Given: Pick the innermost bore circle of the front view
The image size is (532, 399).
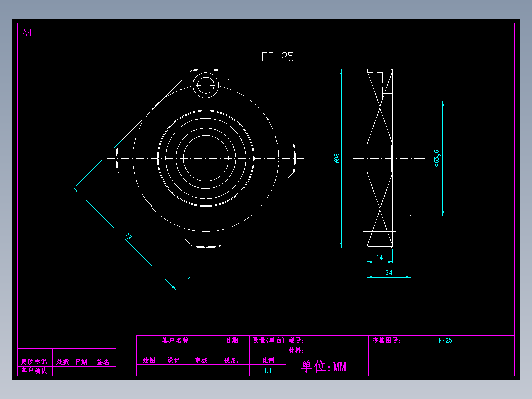Looking at the screenshot, I should (x=206, y=158).
